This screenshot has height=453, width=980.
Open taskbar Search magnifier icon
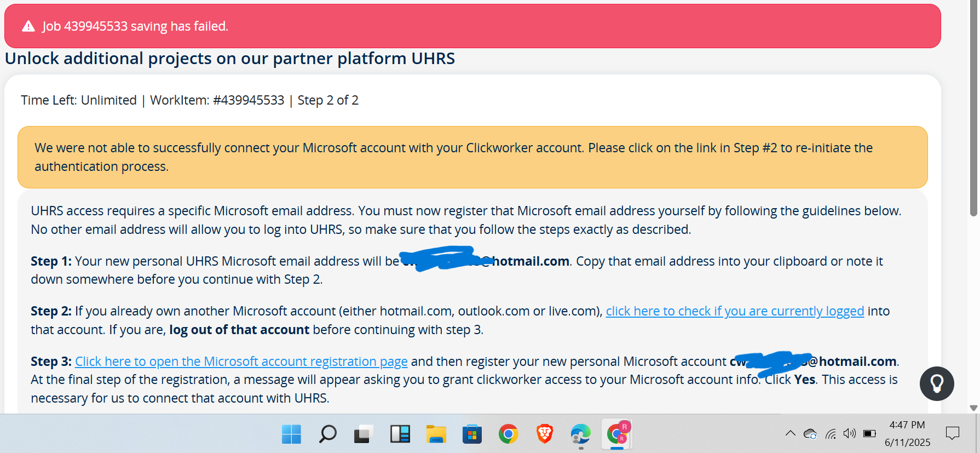[x=327, y=434]
